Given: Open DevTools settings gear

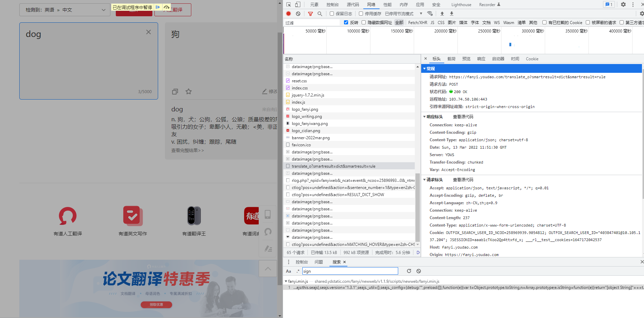Looking at the screenshot, I should click(623, 4).
